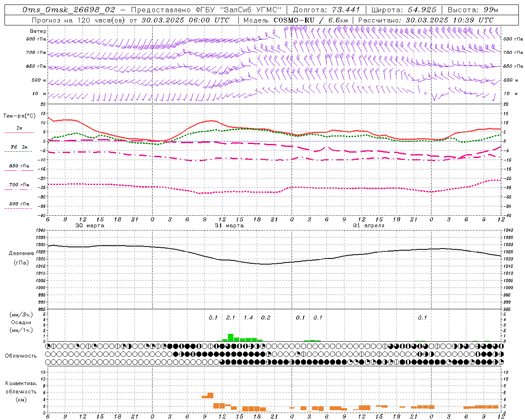The image size is (525, 420).
Task: Click the forecast line Прогноз на 120 часа(ов)
Action: 78,20
